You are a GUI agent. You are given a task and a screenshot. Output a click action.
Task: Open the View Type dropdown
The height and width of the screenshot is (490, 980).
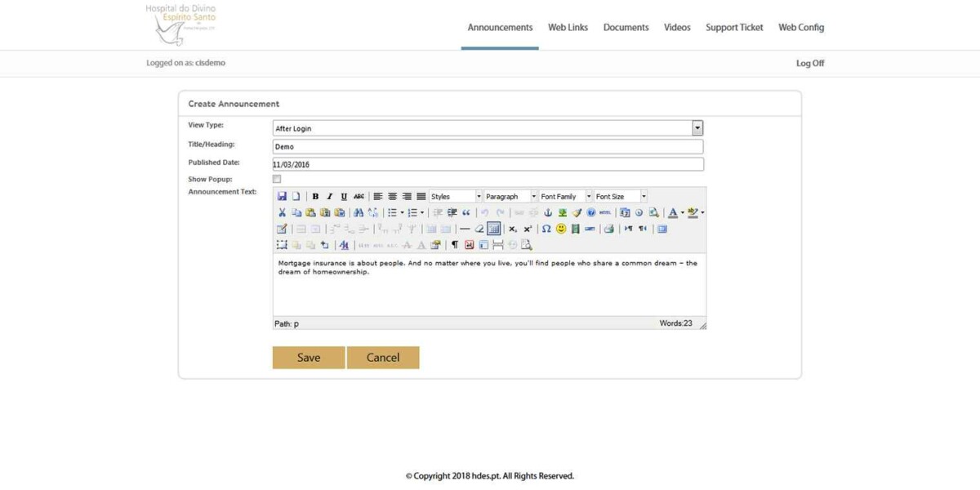[698, 127]
